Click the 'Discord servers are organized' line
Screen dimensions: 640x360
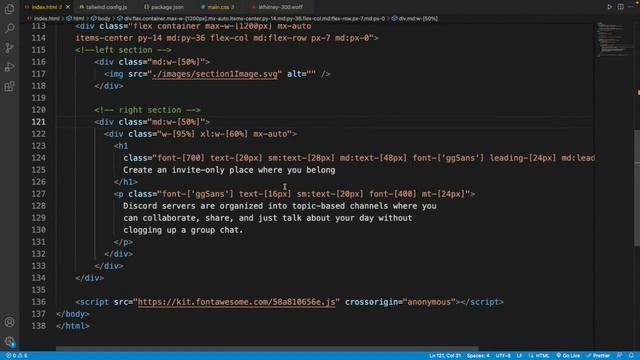click(x=280, y=206)
